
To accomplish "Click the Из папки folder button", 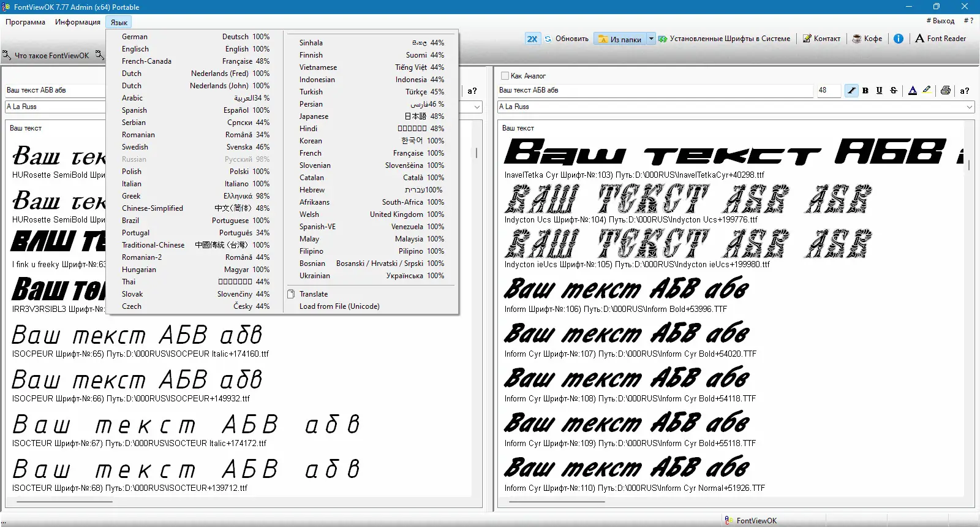I will 620,39.
